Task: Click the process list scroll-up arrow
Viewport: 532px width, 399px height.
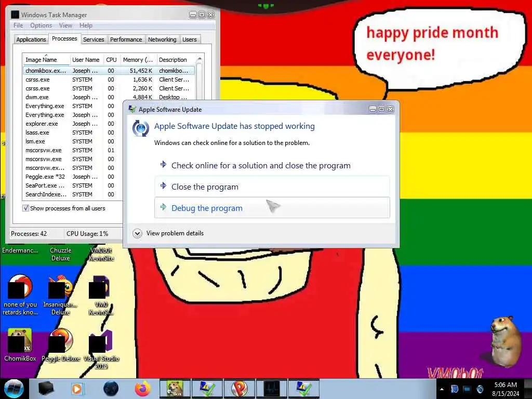Action: (199, 59)
